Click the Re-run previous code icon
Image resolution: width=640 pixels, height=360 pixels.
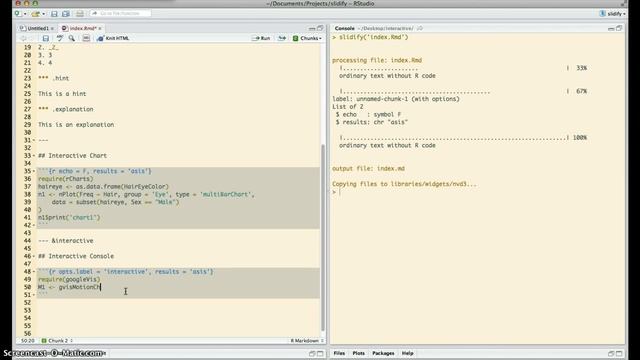[x=282, y=38]
